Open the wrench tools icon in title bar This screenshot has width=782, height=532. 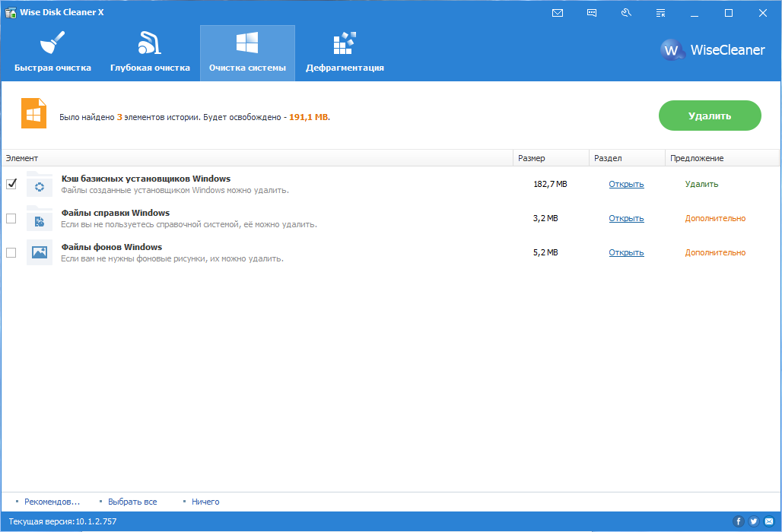(626, 13)
